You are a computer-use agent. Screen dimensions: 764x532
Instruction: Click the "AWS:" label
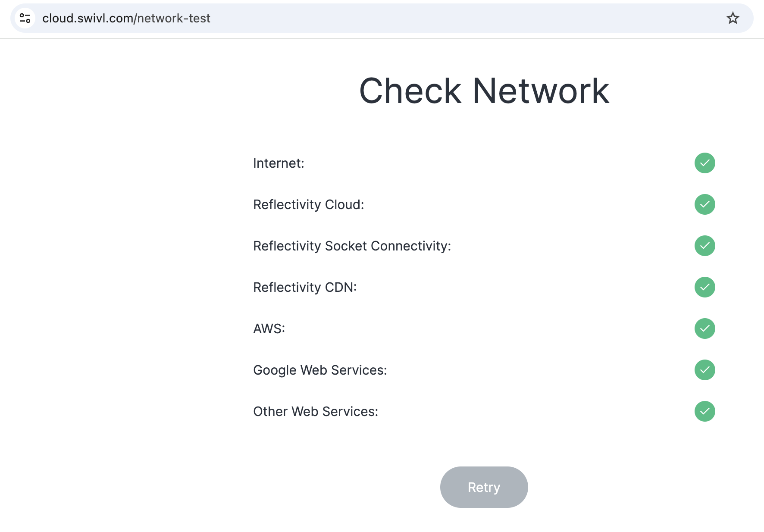pos(269,329)
